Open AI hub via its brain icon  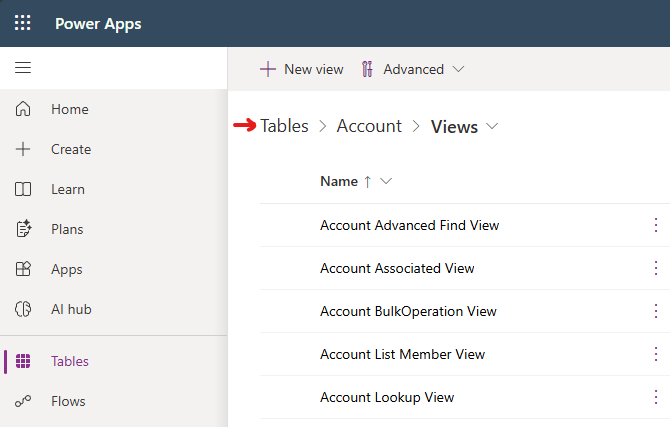tap(23, 309)
